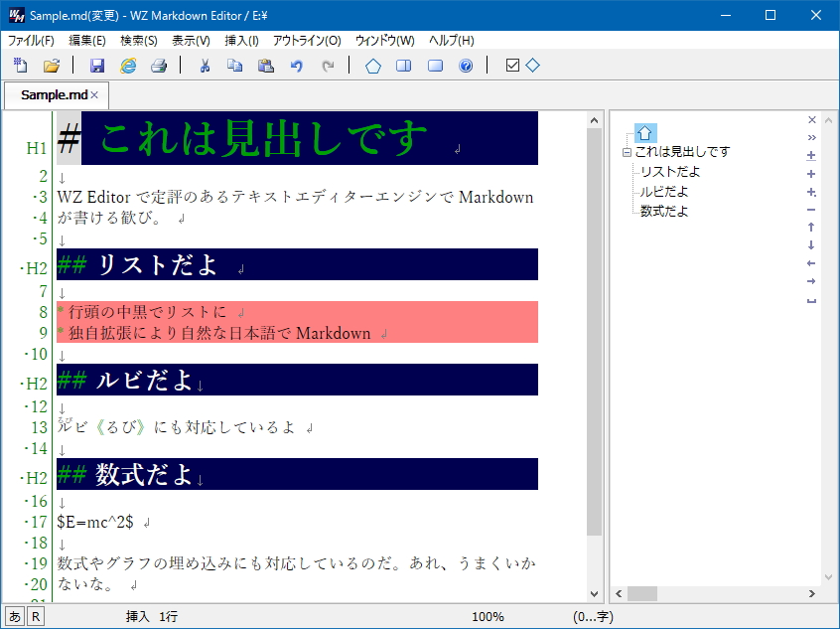The image size is (840, 629).
Task: Move outline item down with arrow
Action: click(811, 245)
